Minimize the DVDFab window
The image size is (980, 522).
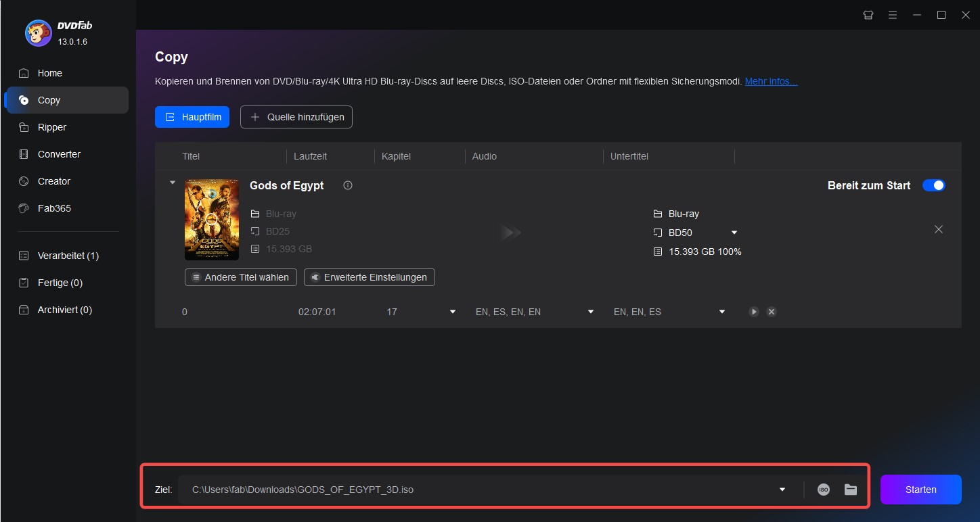pyautogui.click(x=917, y=15)
